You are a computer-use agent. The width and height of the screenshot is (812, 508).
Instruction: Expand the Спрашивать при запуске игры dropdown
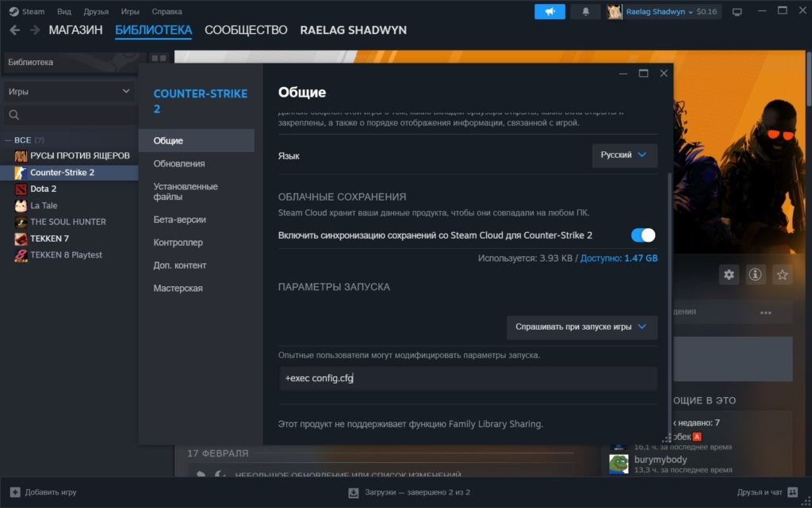click(x=581, y=327)
